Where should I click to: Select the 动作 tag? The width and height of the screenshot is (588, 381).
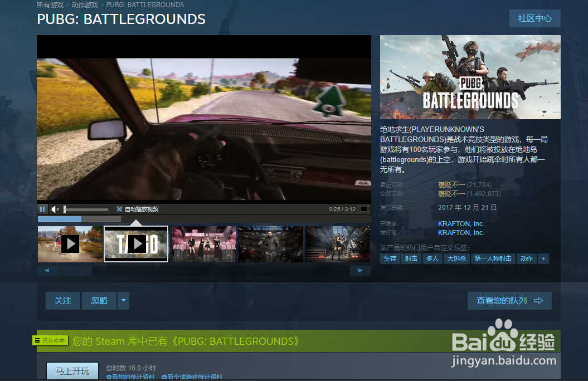[x=527, y=258]
